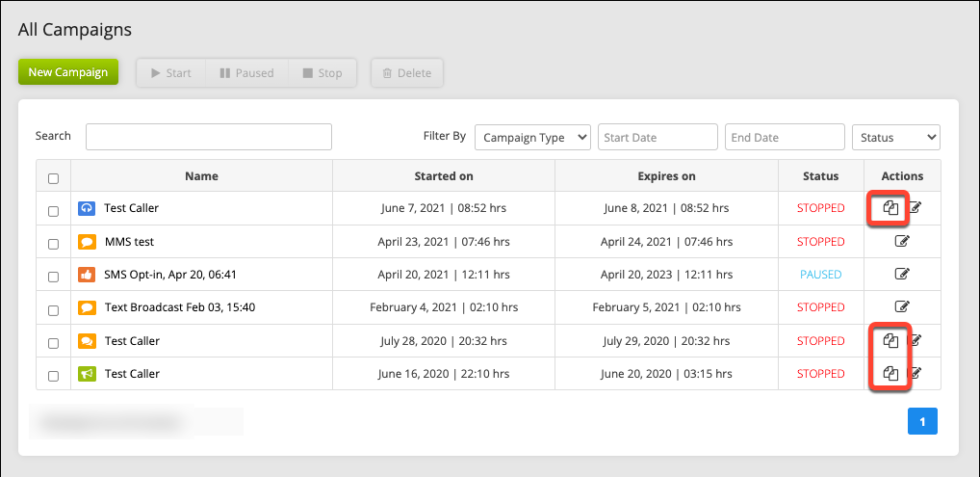Focus the Search text field

(x=208, y=137)
